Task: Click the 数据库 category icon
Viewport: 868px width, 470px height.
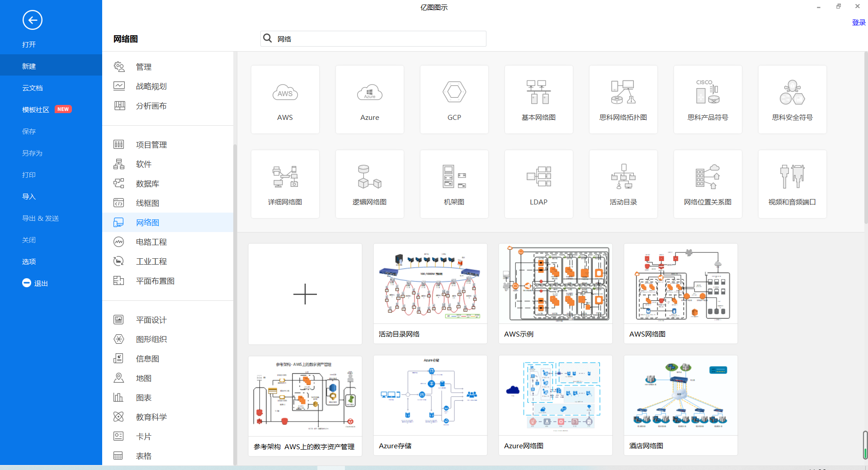Action: click(x=119, y=183)
